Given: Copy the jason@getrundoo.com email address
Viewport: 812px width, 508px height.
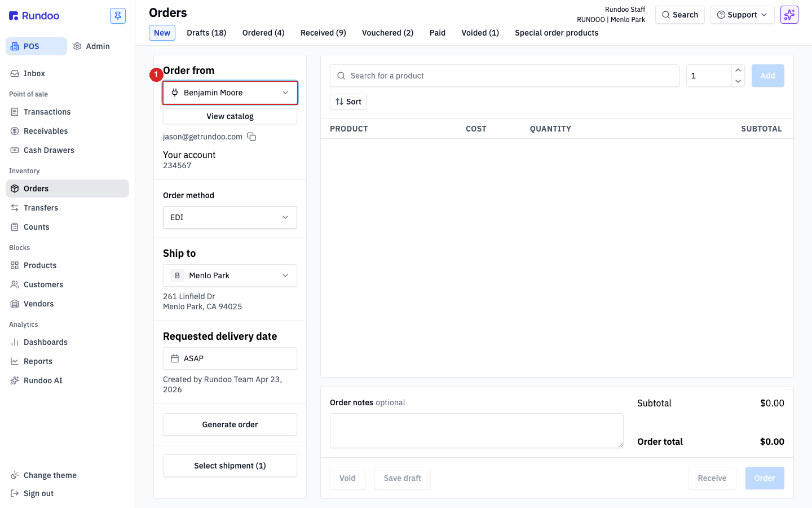Looking at the screenshot, I should pyautogui.click(x=251, y=137).
